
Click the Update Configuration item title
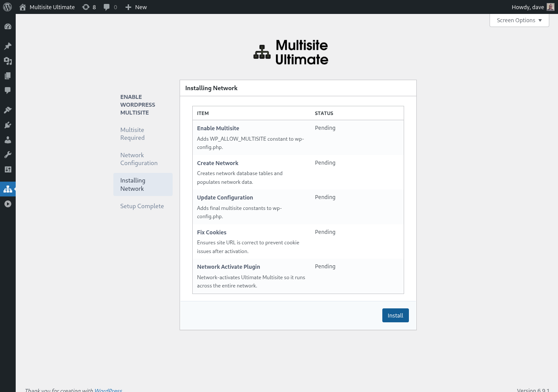pos(225,197)
